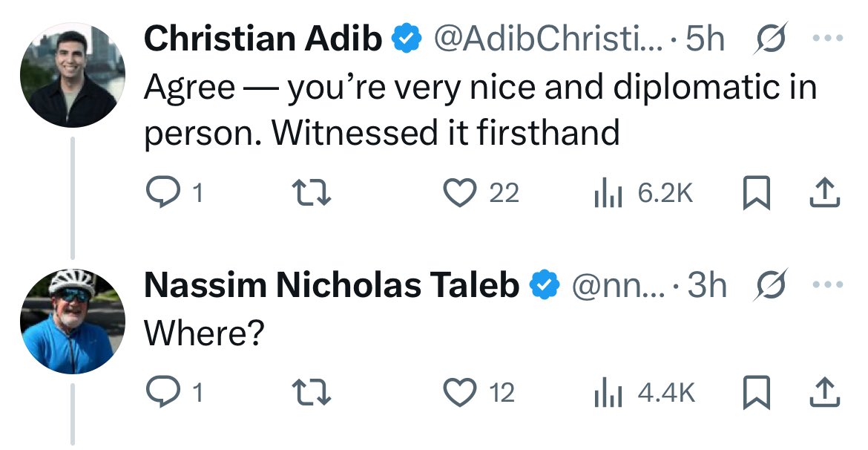The image size is (868, 450).
Task: Like Christian Adib's tweet
Action: 459,192
